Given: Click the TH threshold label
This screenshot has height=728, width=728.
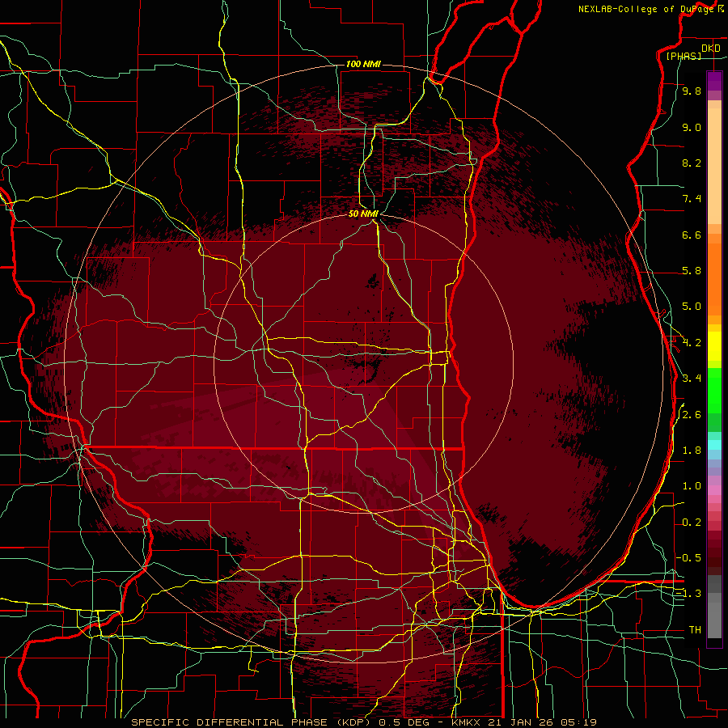Looking at the screenshot, I should coord(695,630).
